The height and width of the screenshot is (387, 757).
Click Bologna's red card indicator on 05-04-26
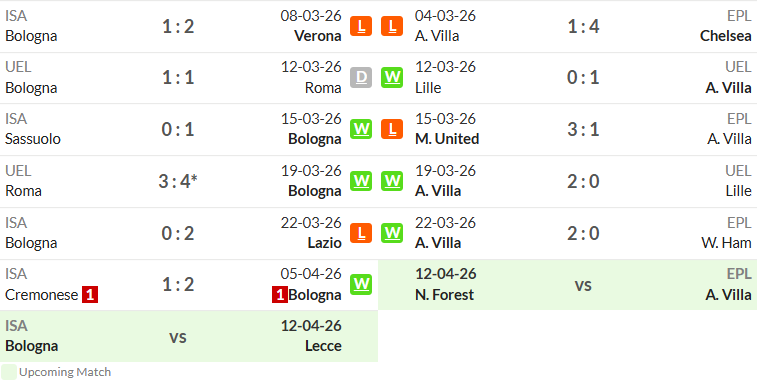(x=280, y=294)
